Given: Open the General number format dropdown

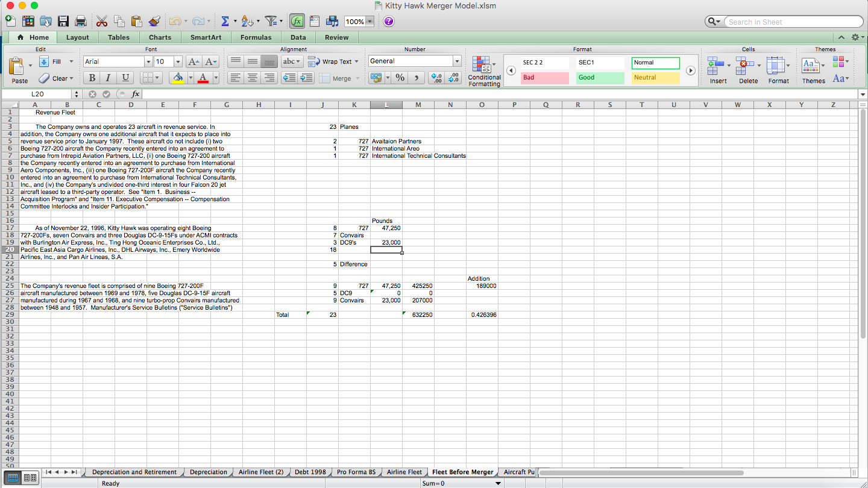Looking at the screenshot, I should click(x=456, y=61).
